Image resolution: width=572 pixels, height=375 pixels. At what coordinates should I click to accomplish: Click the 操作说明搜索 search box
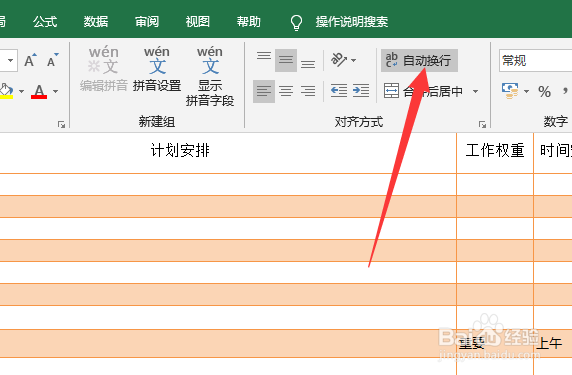352,22
